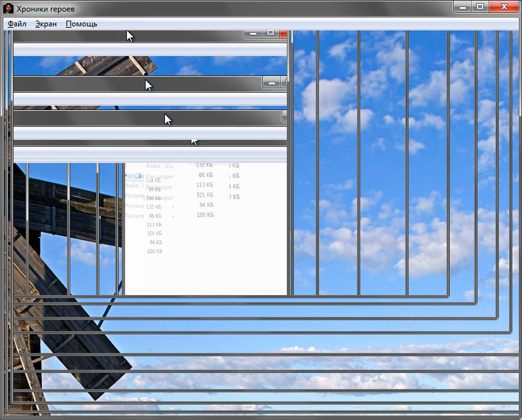This screenshot has width=522, height=420.
Task: Open the Помощь menu
Action: click(x=82, y=24)
